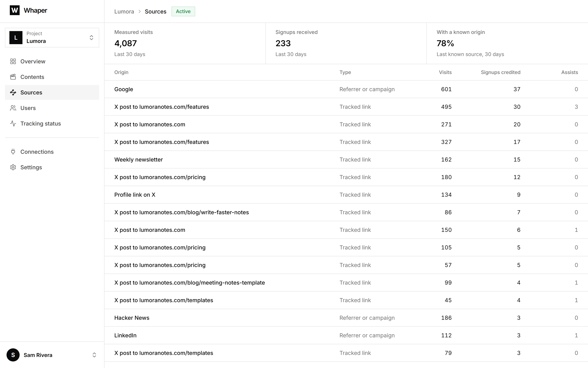Screen dimensions: 588x368
Task: Click the Tracking status pulse icon
Action: (x=13, y=123)
